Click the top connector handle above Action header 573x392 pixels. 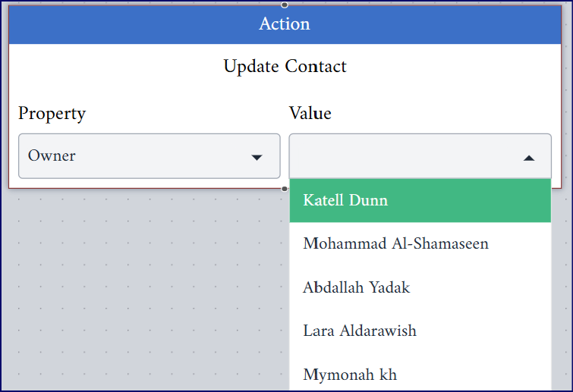(285, 5)
